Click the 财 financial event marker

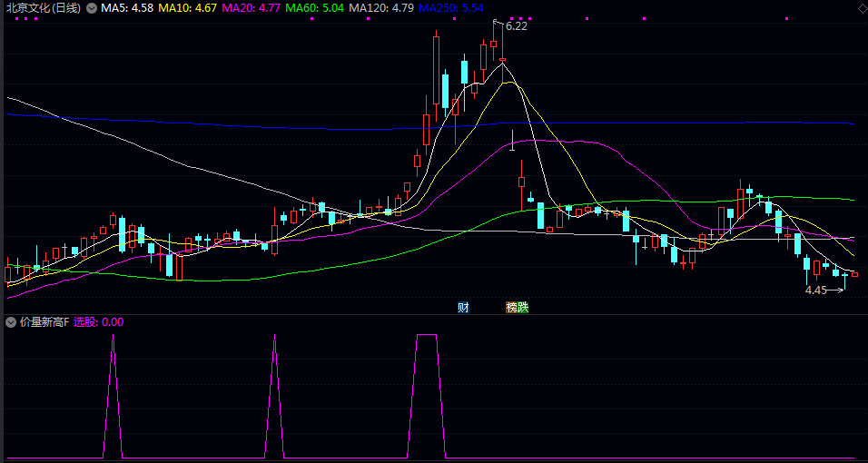[463, 307]
